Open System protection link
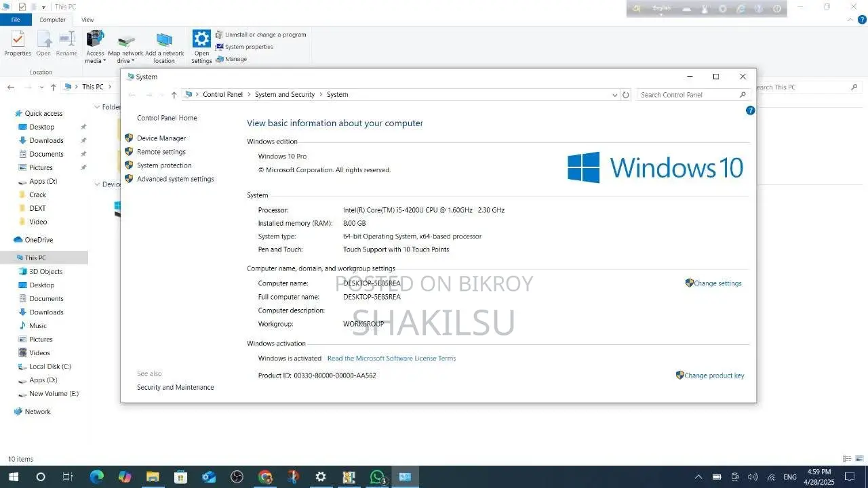The width and height of the screenshot is (868, 488). click(164, 165)
